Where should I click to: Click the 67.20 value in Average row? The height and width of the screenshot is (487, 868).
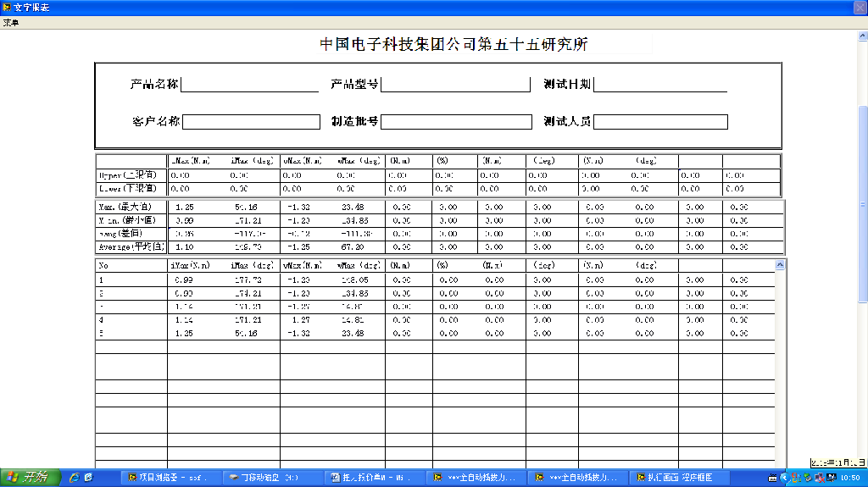(353, 246)
